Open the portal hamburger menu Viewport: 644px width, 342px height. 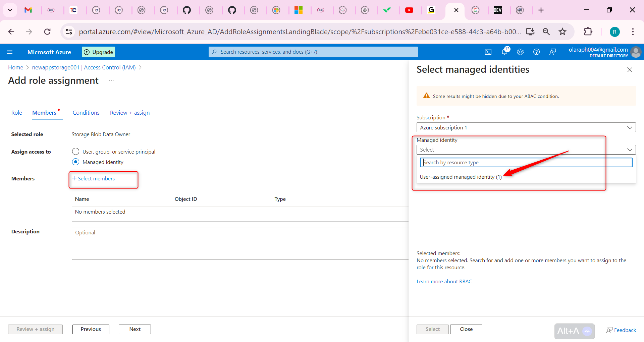tap(10, 52)
